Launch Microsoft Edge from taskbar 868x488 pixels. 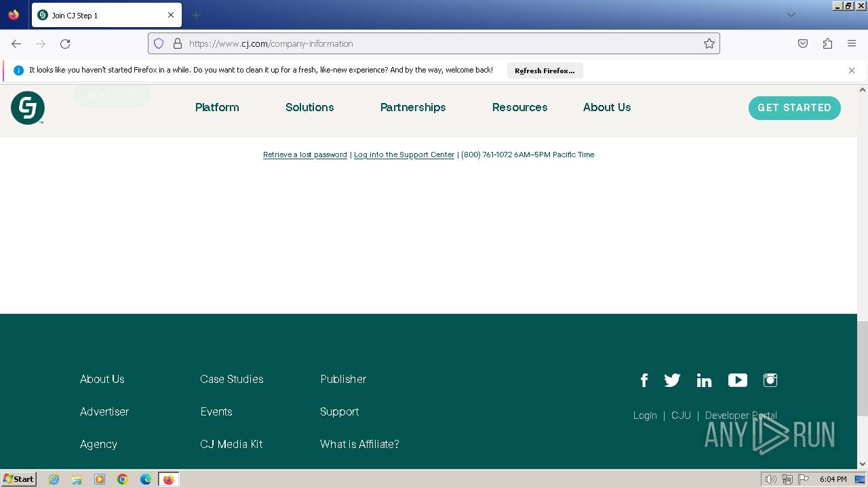pos(146,479)
